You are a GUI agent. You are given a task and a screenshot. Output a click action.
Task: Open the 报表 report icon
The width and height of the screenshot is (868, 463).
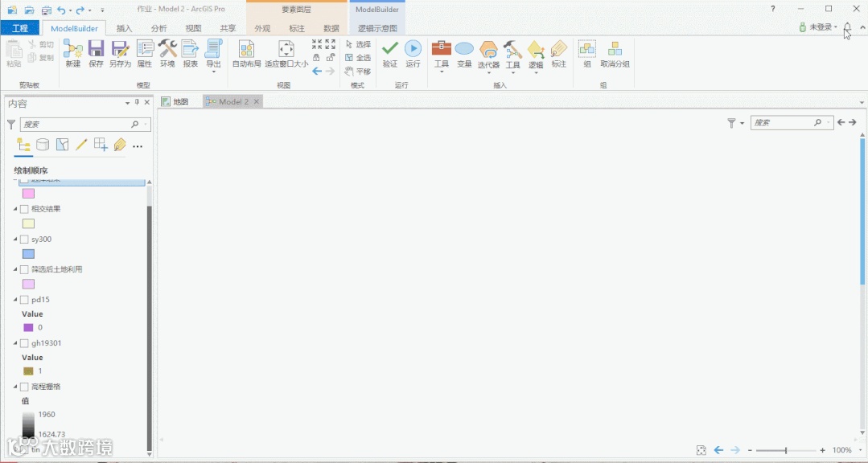point(191,54)
